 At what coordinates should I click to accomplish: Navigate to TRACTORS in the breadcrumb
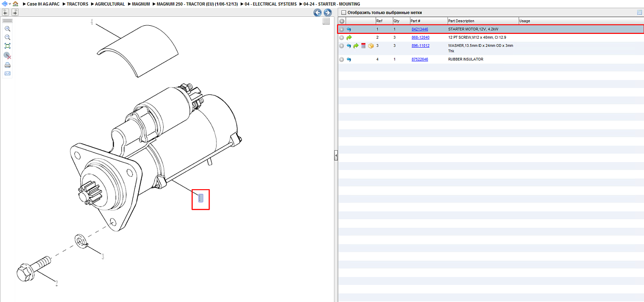[78, 4]
